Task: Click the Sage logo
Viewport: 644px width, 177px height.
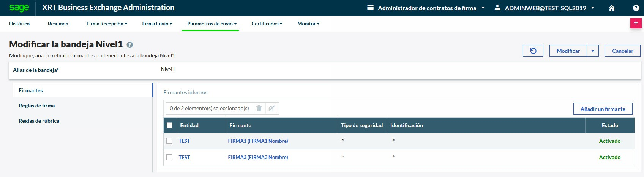Action: 19,8
